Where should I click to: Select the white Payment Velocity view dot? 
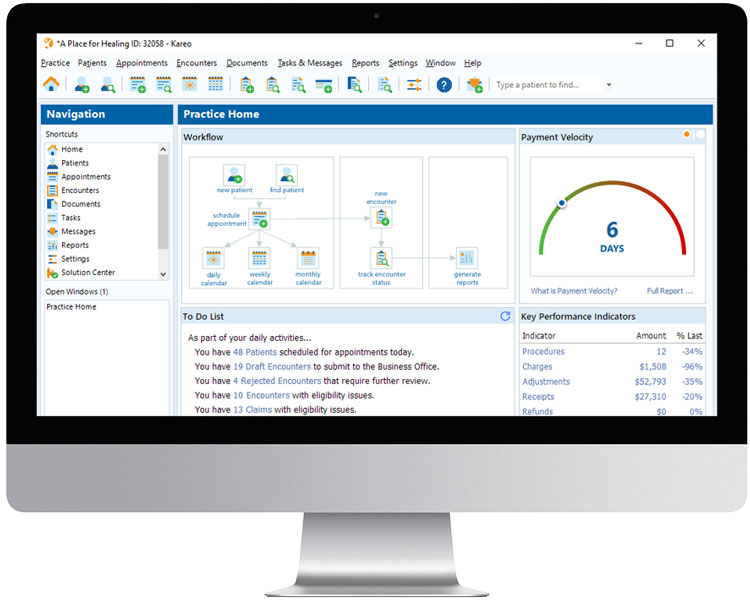(x=700, y=135)
